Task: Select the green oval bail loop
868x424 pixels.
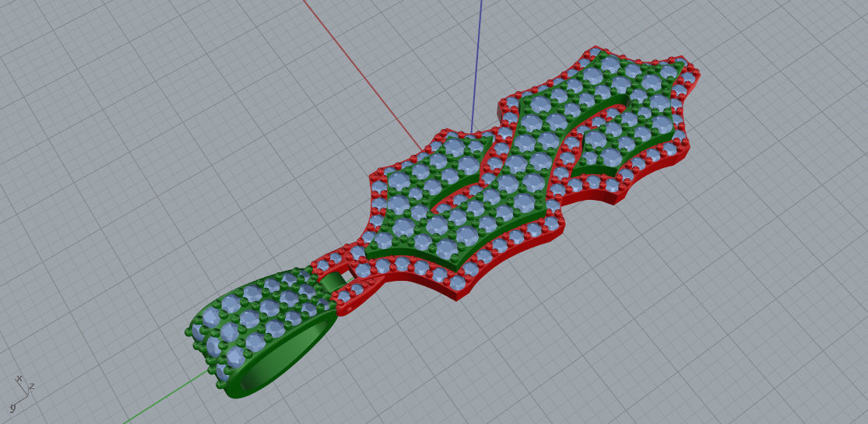Action: (262, 332)
